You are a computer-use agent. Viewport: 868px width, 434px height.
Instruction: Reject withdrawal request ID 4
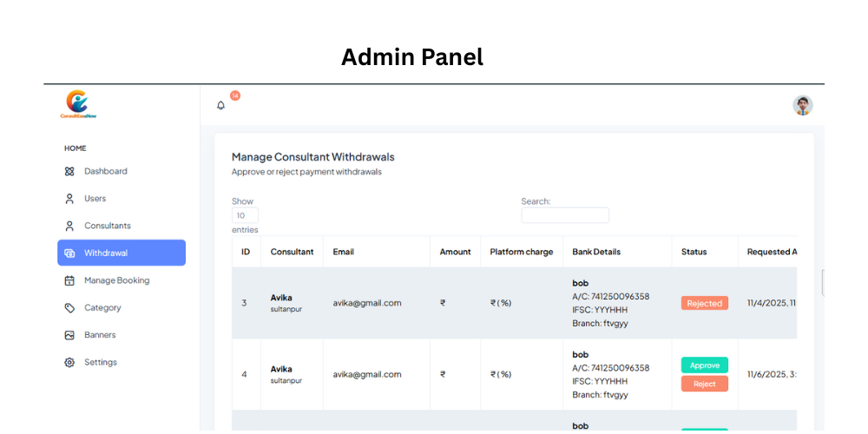pyautogui.click(x=704, y=384)
